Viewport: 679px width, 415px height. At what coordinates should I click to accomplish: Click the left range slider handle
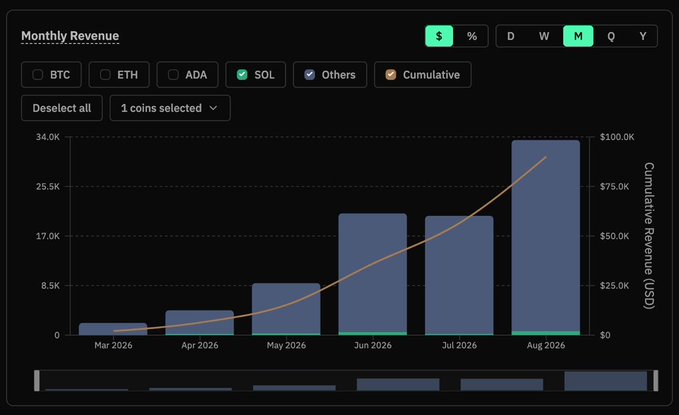pyautogui.click(x=37, y=381)
